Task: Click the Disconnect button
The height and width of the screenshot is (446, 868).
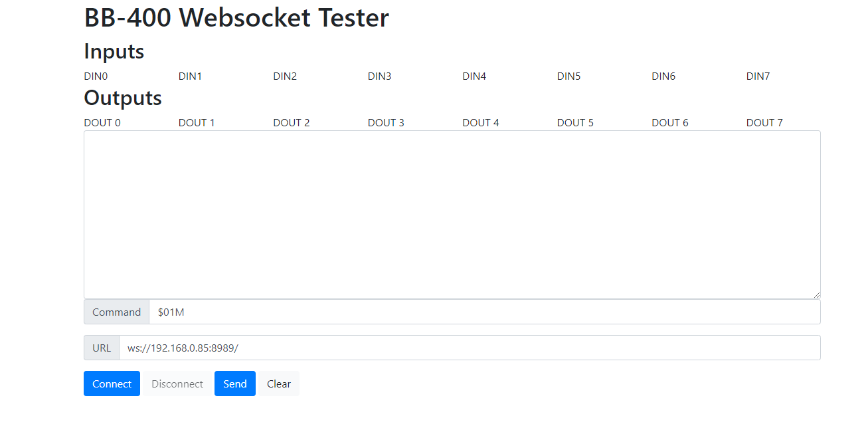Action: [177, 384]
